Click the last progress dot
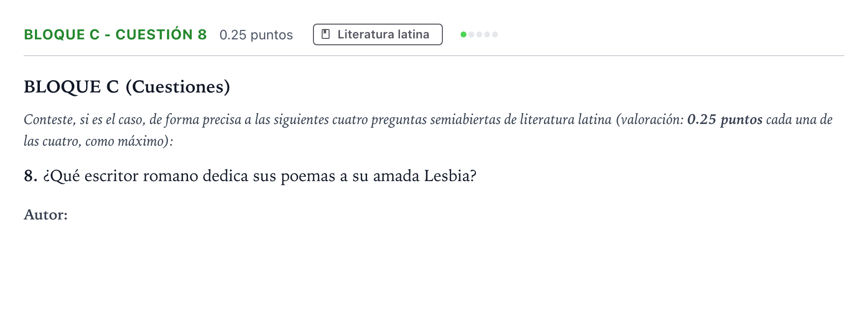The image size is (868, 315). pyautogui.click(x=495, y=34)
